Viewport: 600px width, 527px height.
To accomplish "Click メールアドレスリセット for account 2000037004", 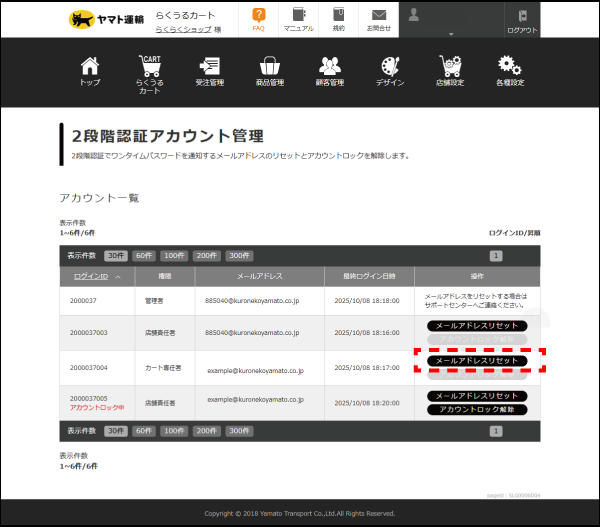I will [x=477, y=360].
